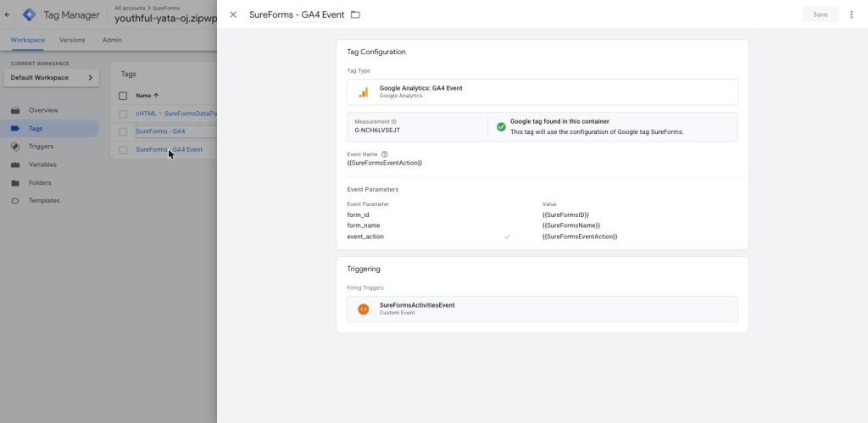Image resolution: width=868 pixels, height=423 pixels.
Task: Click the Event Name value {{SureFormsEventAction}}
Action: tap(385, 163)
